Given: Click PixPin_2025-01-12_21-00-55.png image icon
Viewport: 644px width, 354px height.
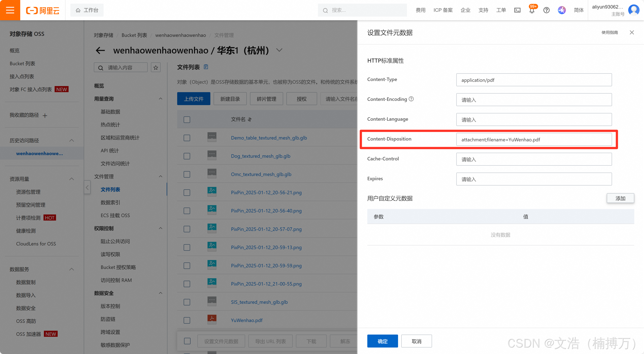Looking at the screenshot, I should click(212, 283).
